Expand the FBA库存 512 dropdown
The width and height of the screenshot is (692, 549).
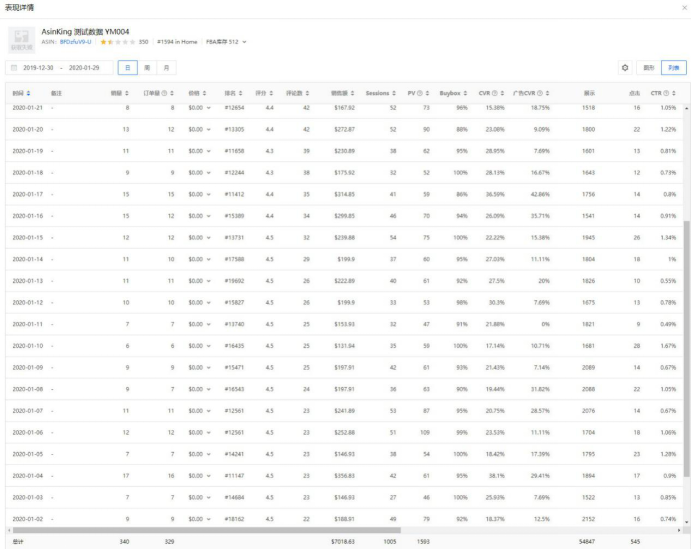[x=244, y=43]
